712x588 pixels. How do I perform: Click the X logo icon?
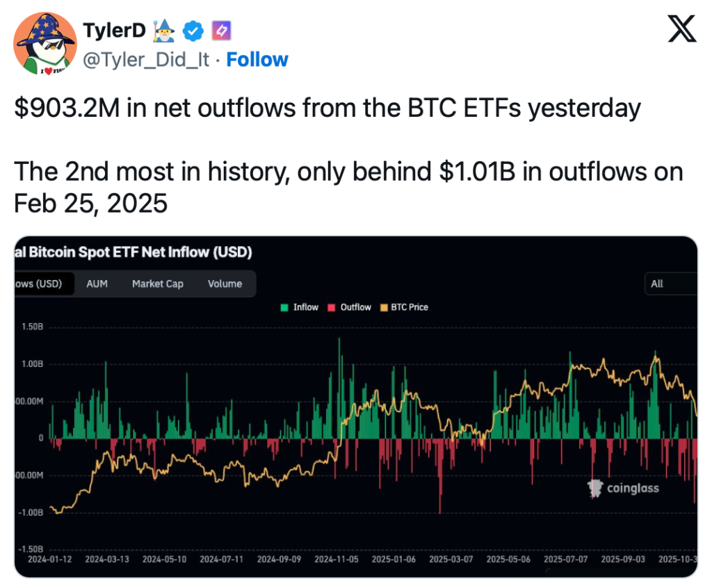coord(681,29)
